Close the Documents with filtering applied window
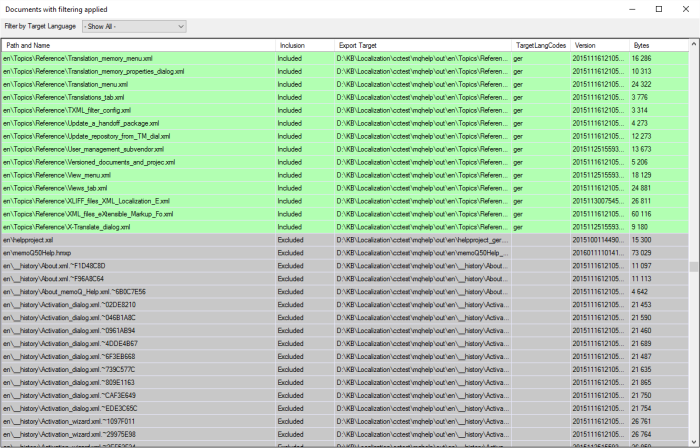Screen dimensions: 700x448 coord(686,9)
